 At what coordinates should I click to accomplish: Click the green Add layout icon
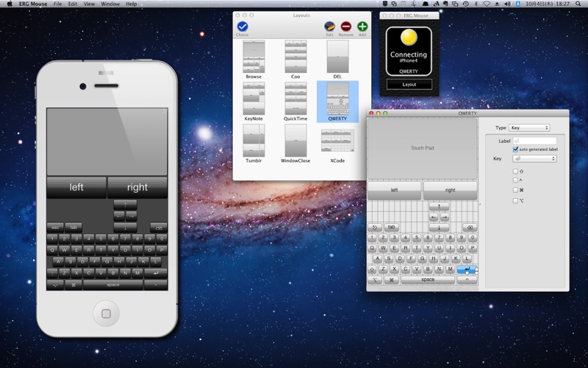362,27
